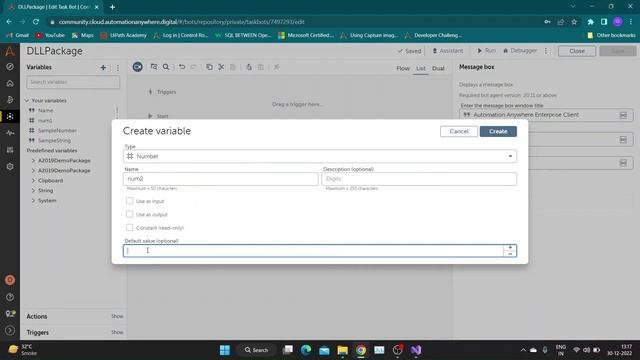Click the message box window title field
The image size is (640, 360).
coord(546,115)
